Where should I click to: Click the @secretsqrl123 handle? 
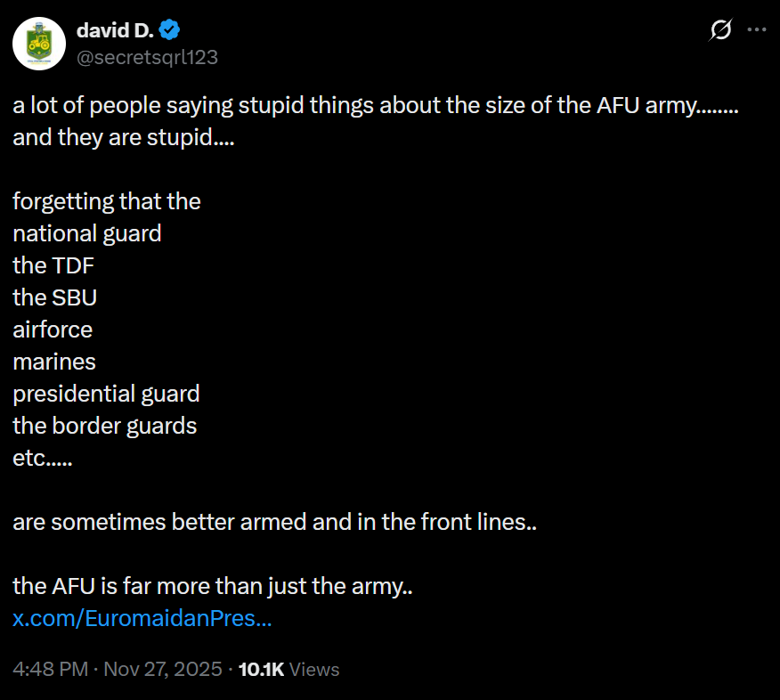click(147, 57)
